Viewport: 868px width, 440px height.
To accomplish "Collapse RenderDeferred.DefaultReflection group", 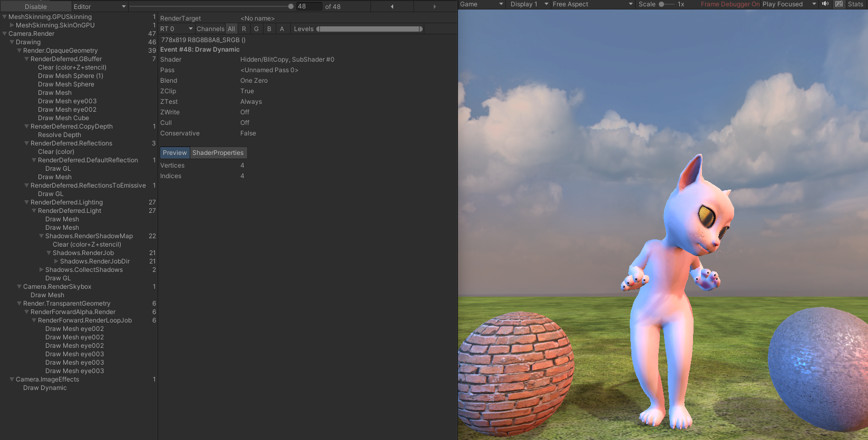I will point(34,160).
